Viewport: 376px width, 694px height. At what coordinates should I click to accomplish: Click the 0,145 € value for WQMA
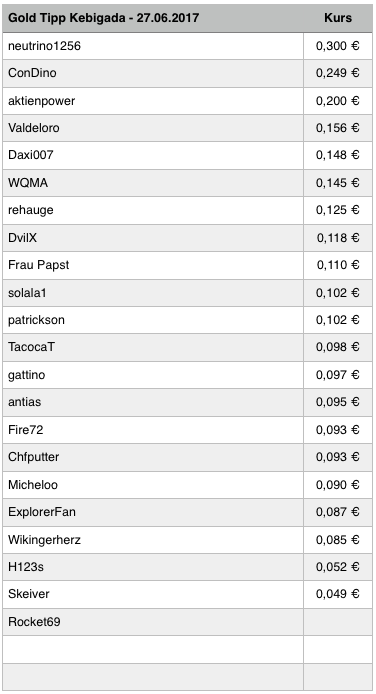coord(338,183)
